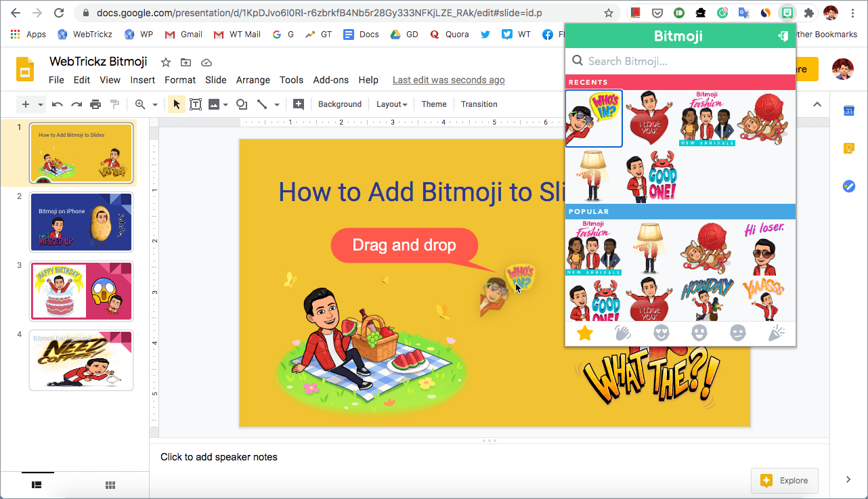Star the WebTrickz Bitmoji document
This screenshot has width=868, height=499.
pyautogui.click(x=166, y=62)
